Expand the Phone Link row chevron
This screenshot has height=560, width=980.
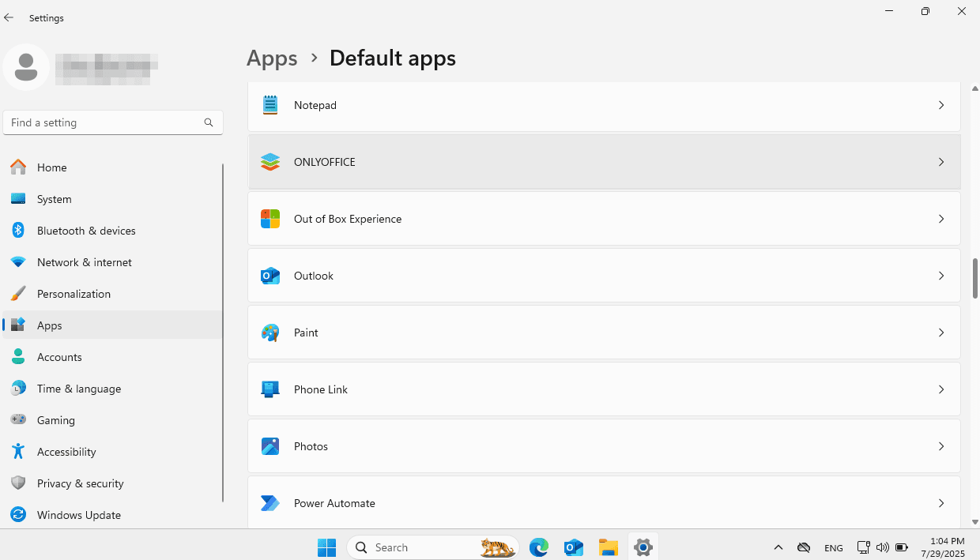(x=941, y=389)
